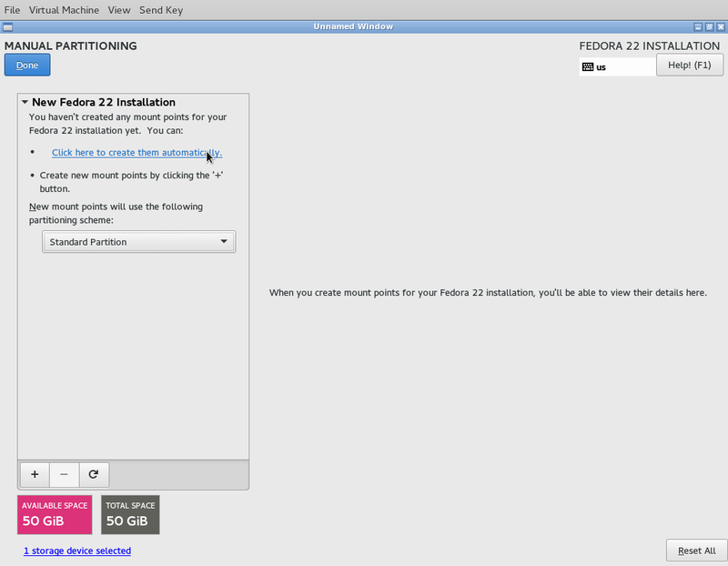
Task: Open the window menu icon in the title bar
Action: point(9,26)
